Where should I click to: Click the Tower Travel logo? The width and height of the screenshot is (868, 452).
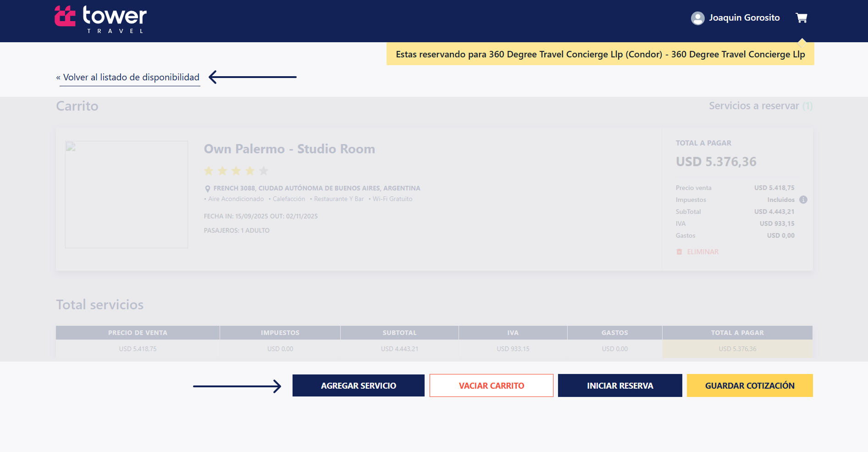click(x=100, y=19)
